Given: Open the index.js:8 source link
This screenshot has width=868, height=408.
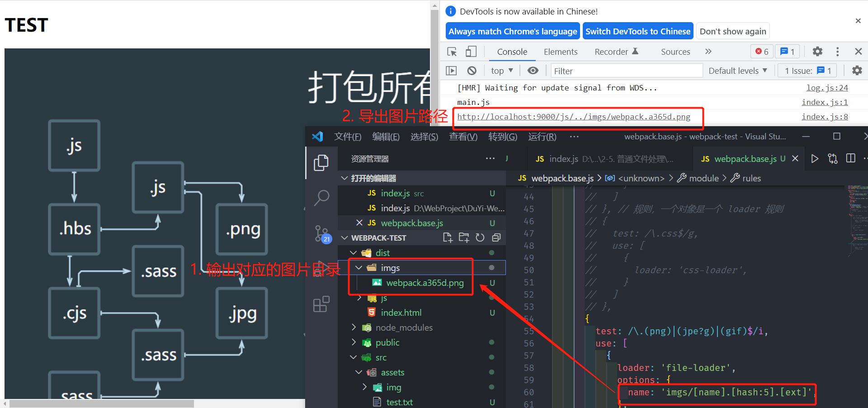Looking at the screenshot, I should pos(825,117).
